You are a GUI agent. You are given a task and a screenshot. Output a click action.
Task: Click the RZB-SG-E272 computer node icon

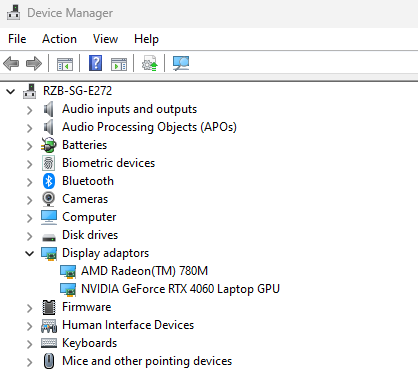[29, 91]
